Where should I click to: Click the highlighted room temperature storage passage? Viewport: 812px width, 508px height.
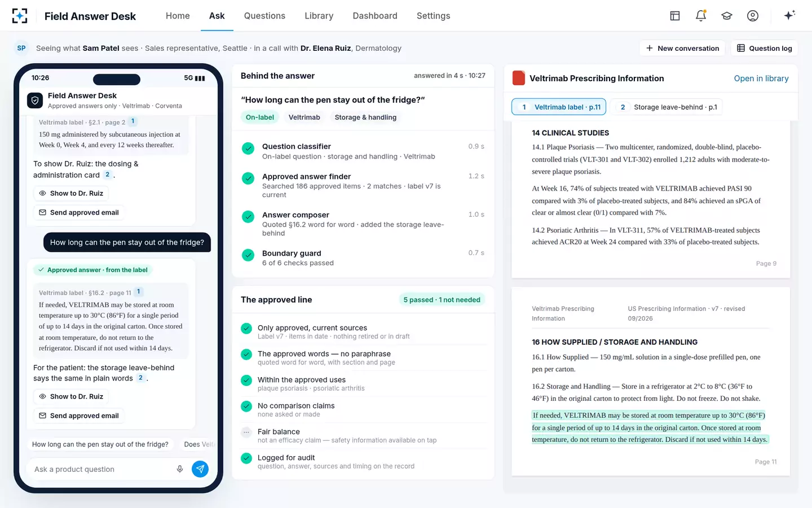pos(650,427)
